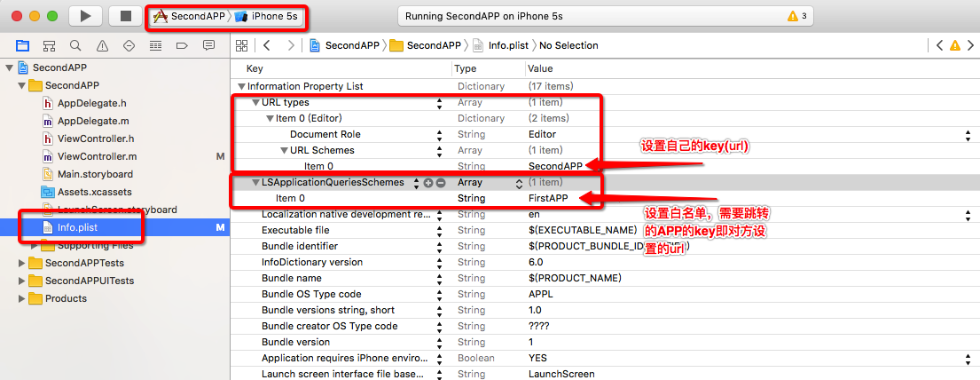Open the LSApplicationQueriesSchemes key stepper
The height and width of the screenshot is (380, 980).
(416, 183)
